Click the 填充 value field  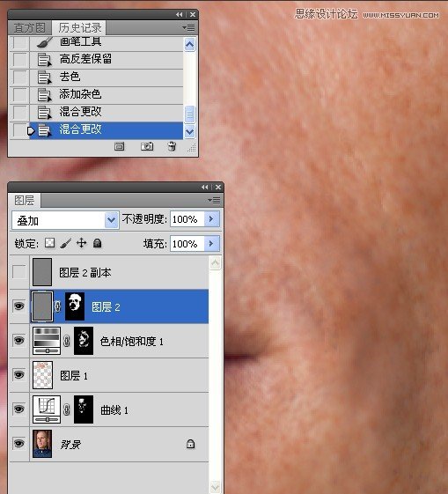pos(187,244)
